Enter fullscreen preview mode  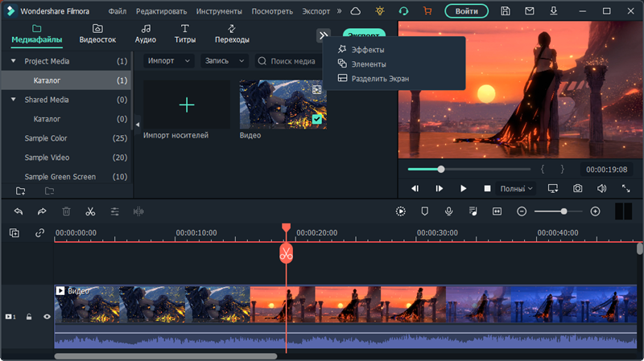(x=625, y=188)
